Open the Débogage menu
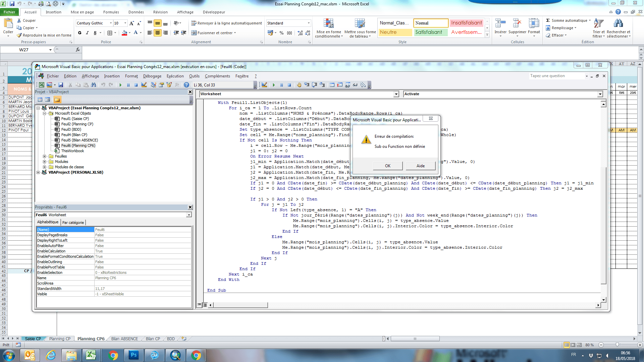Image resolution: width=644 pixels, height=362 pixels. 152,76
